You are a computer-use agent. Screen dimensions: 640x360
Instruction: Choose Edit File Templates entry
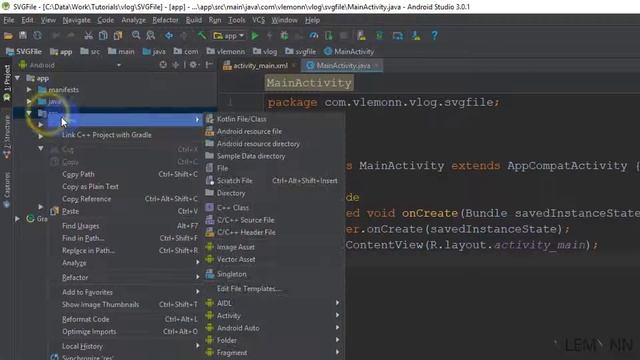point(249,289)
